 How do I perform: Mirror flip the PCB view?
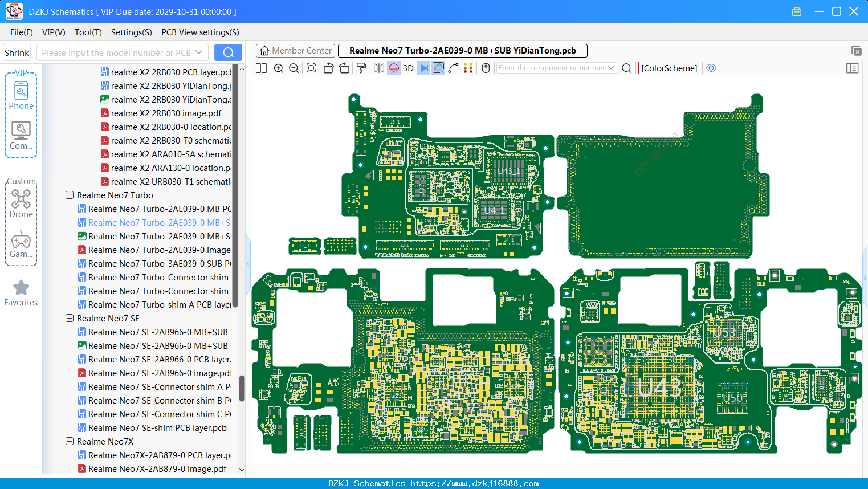pyautogui.click(x=378, y=68)
